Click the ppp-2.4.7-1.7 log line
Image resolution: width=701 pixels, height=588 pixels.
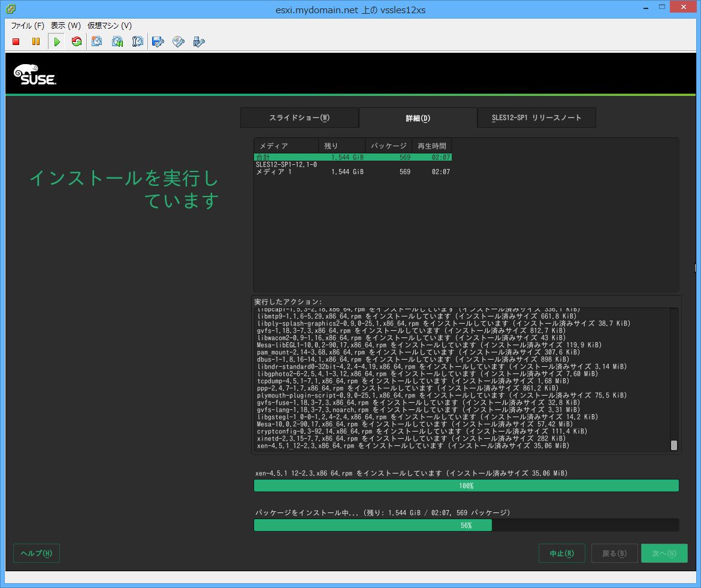click(x=407, y=388)
